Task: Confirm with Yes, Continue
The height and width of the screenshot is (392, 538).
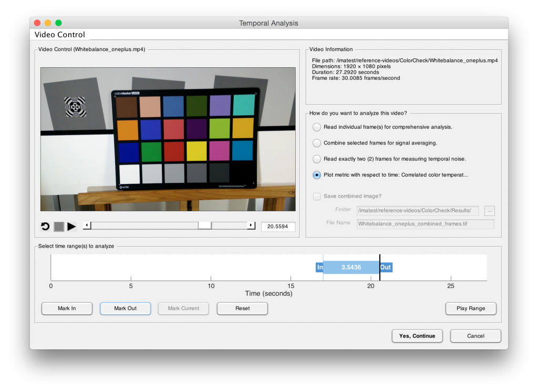Action: pyautogui.click(x=417, y=336)
